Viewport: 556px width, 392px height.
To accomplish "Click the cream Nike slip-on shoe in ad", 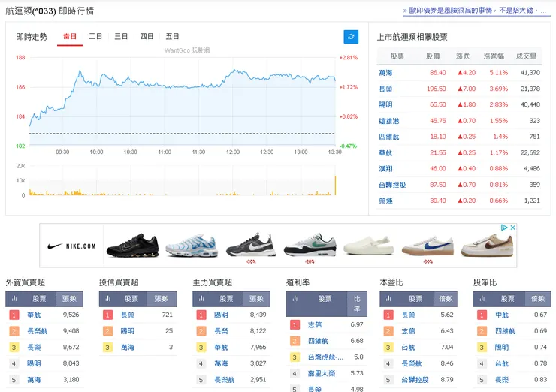I will [x=369, y=246].
